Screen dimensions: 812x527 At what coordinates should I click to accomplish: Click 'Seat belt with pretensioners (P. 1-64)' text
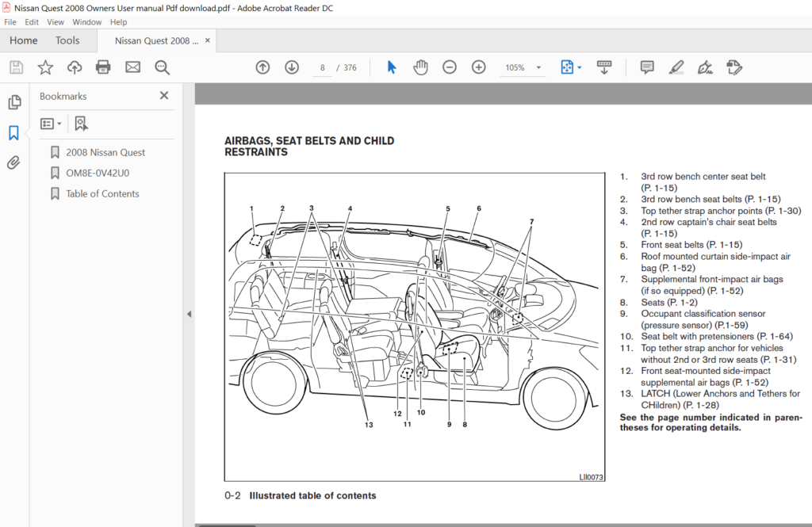[717, 337]
